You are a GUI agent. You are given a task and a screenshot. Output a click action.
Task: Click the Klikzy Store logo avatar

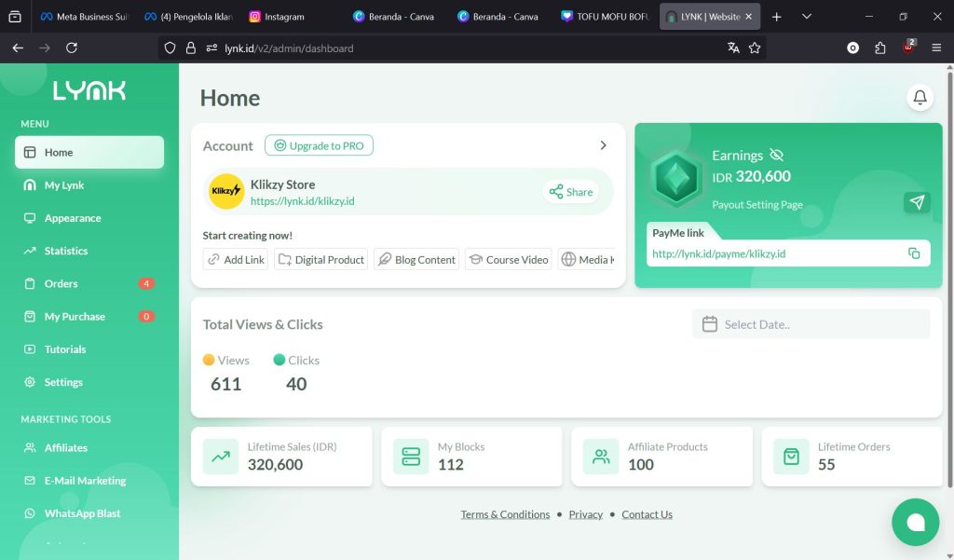(x=226, y=191)
